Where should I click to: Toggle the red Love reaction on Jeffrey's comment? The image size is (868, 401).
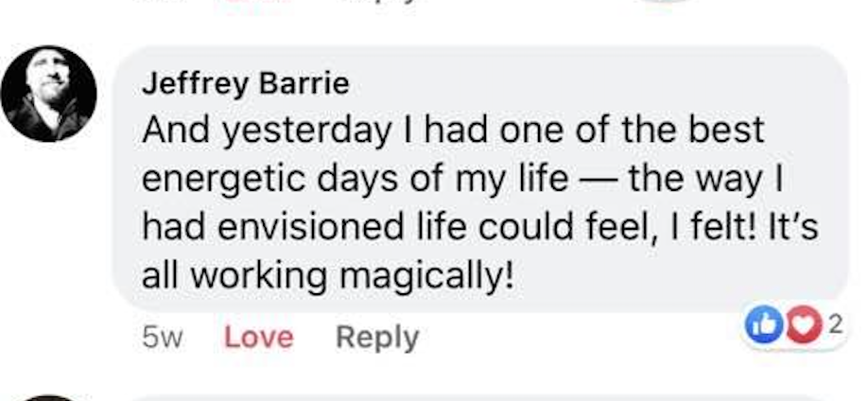pyautogui.click(x=258, y=338)
